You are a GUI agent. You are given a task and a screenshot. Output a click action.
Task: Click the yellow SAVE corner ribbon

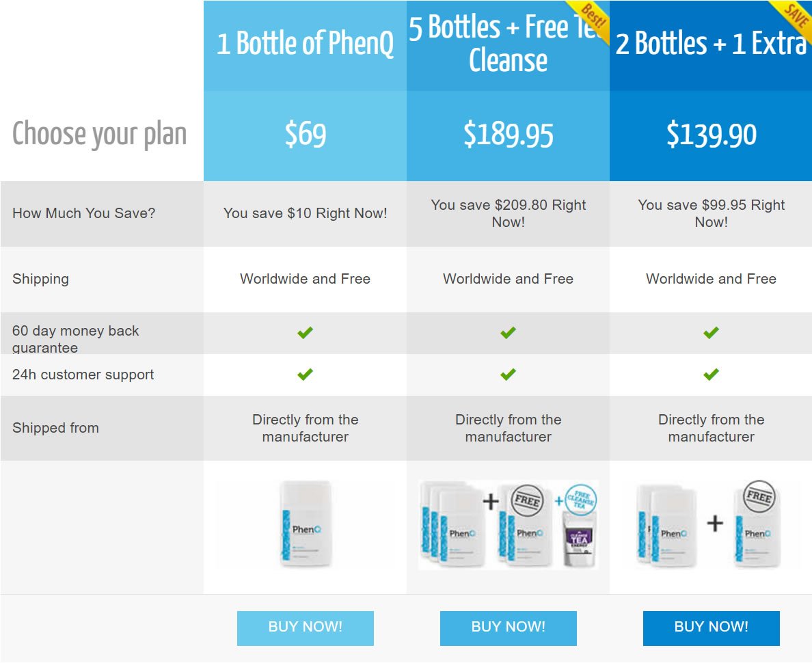(x=794, y=16)
